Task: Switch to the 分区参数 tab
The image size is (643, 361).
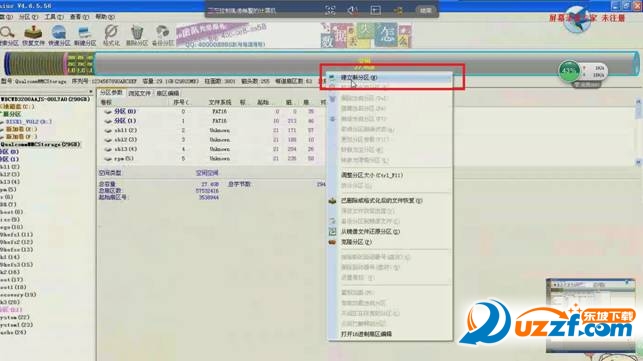Action: (x=112, y=93)
